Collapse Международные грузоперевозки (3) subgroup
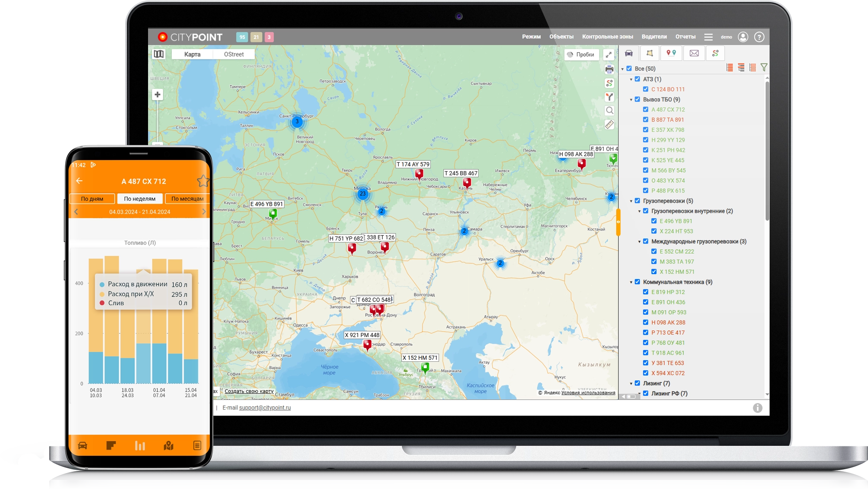The width and height of the screenshot is (868, 489). 639,241
